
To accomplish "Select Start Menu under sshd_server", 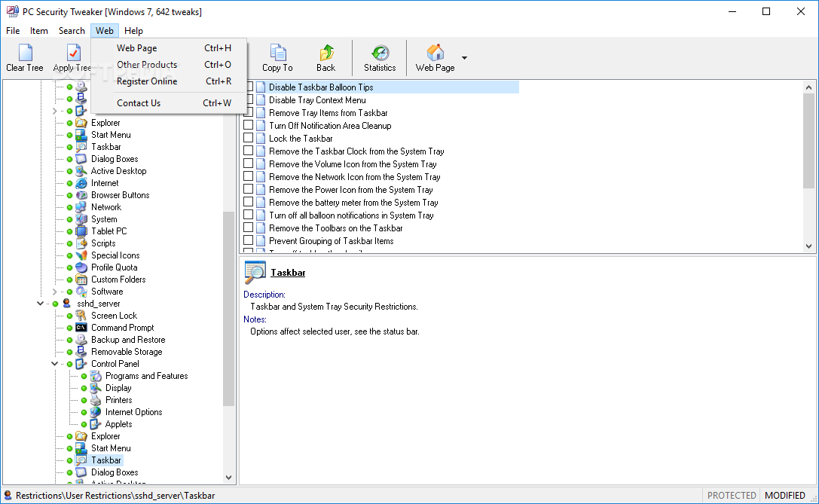I will click(x=111, y=448).
